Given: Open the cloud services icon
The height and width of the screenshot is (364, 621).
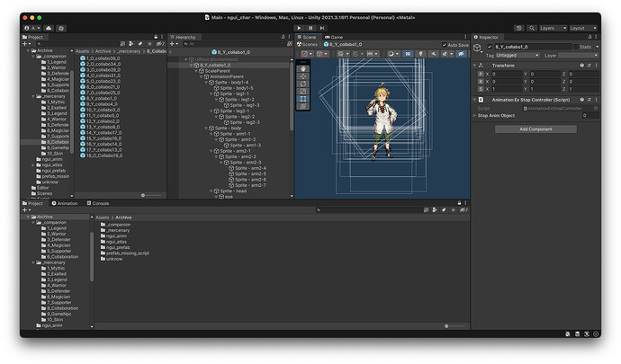Looking at the screenshot, I should click(x=49, y=28).
